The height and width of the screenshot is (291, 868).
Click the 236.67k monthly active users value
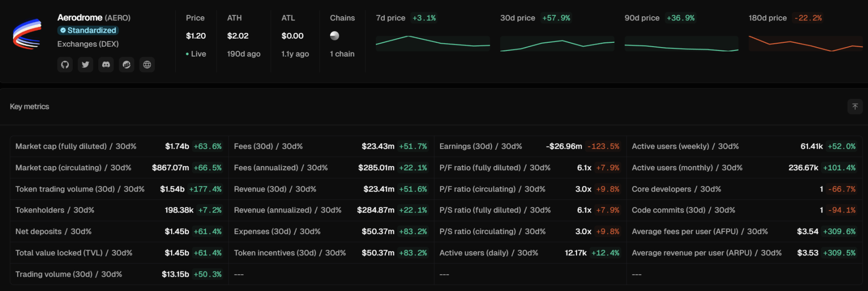click(803, 168)
